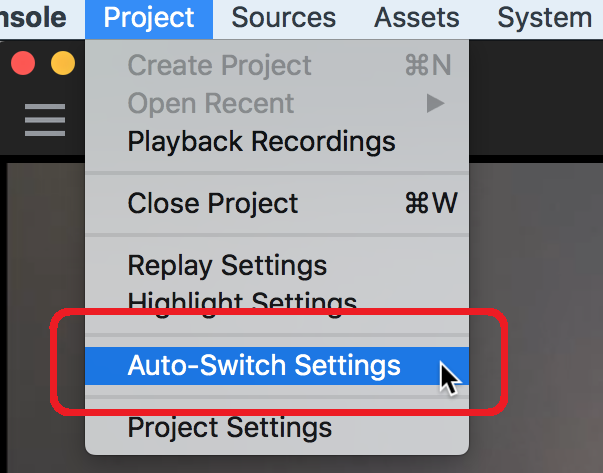The width and height of the screenshot is (603, 473).
Task: Open the Assets menu
Action: (x=416, y=18)
